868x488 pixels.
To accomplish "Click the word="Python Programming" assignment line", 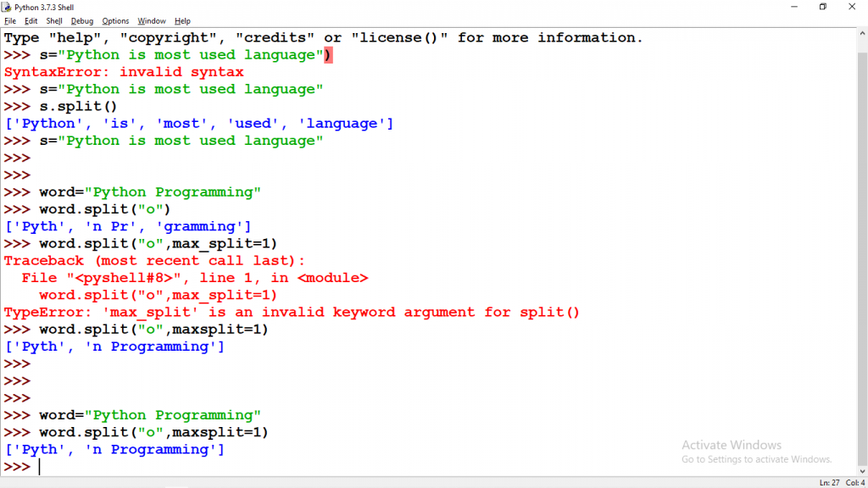I will point(148,191).
